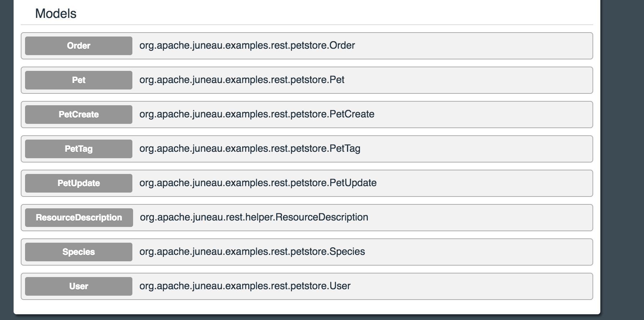The image size is (644, 320).
Task: Expand the ResourceDescription model button
Action: tap(79, 218)
